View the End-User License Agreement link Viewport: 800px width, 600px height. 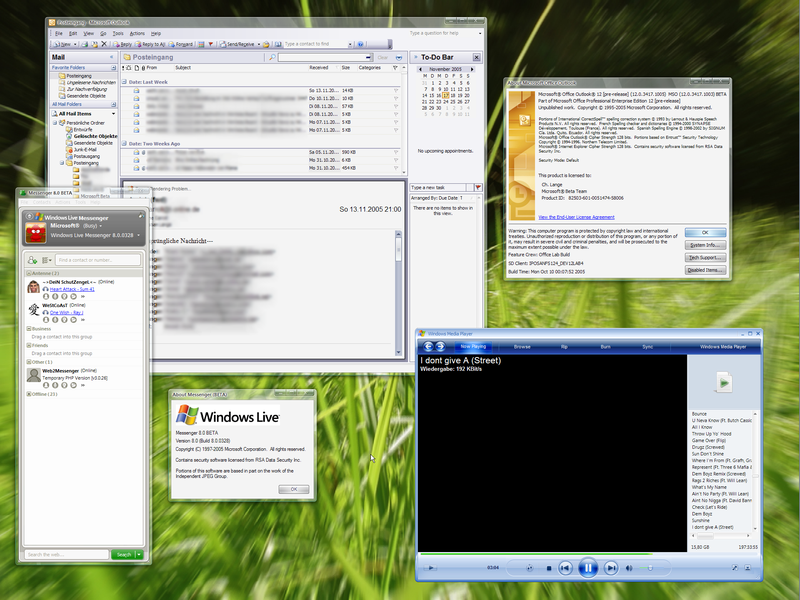tap(577, 216)
